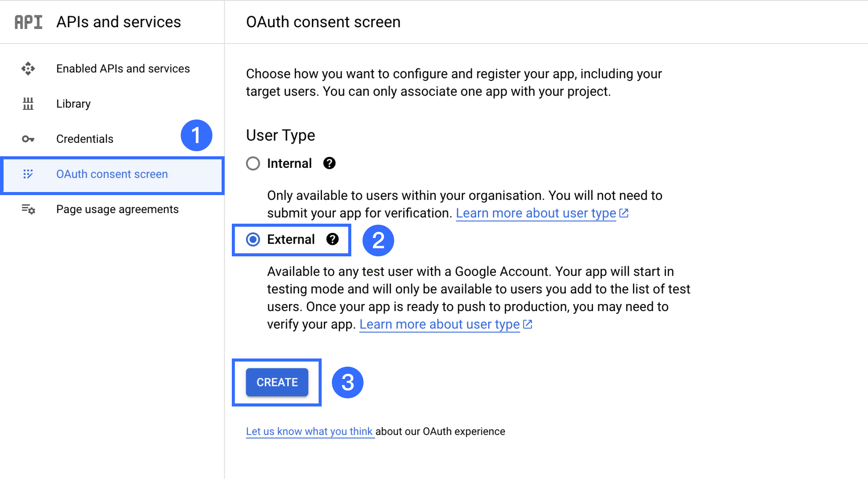The image size is (868, 479).
Task: Click the OAuth consent screen sidebar icon
Action: pyautogui.click(x=28, y=174)
